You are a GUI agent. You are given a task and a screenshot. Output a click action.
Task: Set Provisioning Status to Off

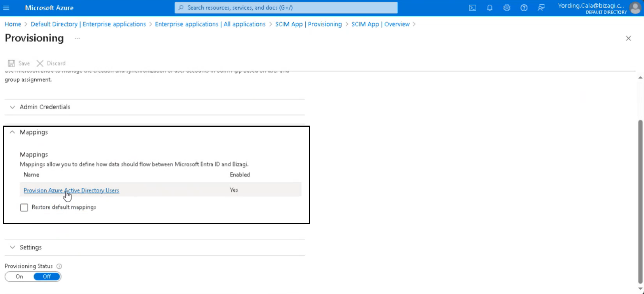[x=47, y=276]
